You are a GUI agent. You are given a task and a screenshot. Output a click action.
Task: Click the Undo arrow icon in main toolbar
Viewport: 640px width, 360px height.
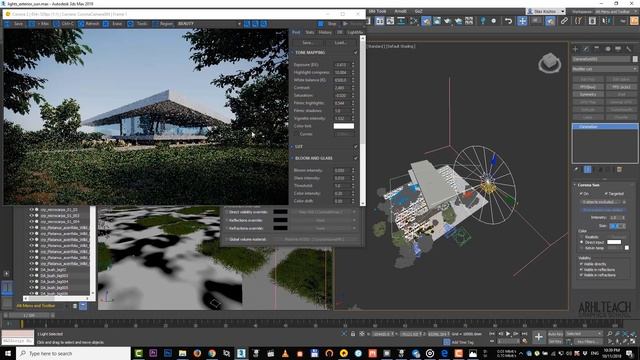tap(508, 20)
